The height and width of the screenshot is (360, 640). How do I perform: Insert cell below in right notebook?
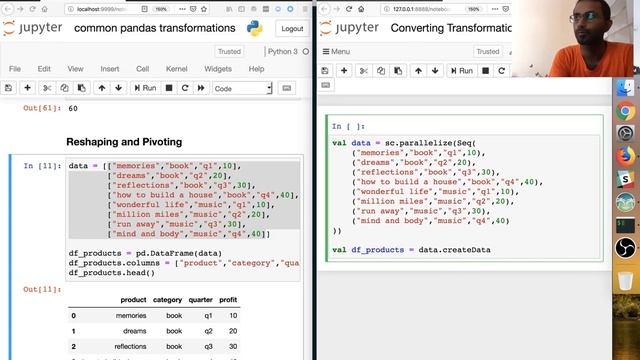point(344,71)
